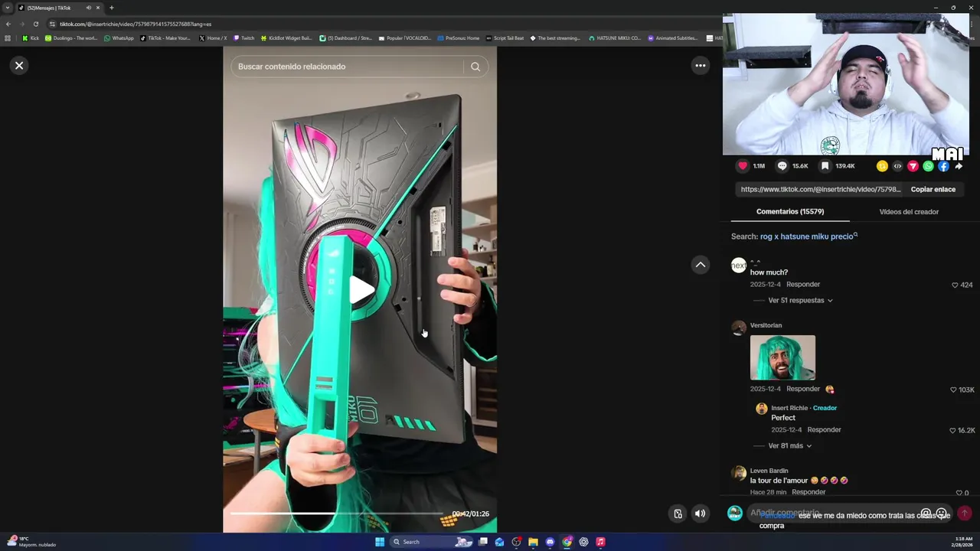Switch to the Videos del creador tab

(909, 212)
